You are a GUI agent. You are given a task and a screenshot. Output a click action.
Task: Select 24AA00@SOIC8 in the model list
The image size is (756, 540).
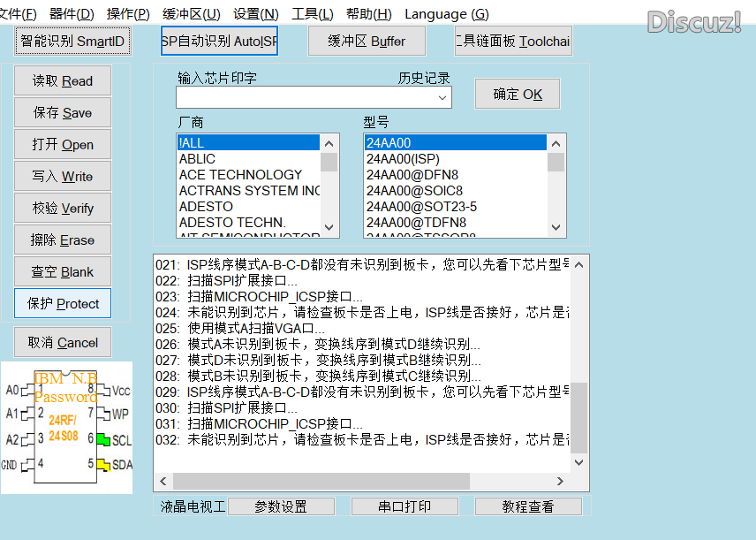pyautogui.click(x=415, y=191)
